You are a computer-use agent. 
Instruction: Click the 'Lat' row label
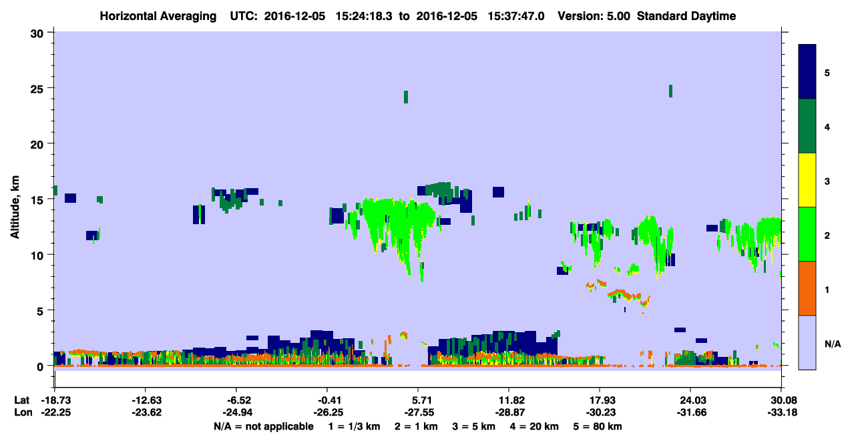coord(22,400)
